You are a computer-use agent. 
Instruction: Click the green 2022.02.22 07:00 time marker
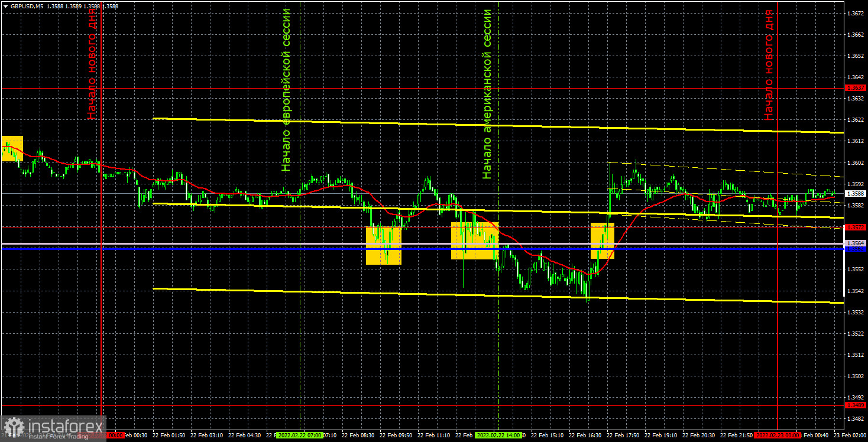point(300,435)
